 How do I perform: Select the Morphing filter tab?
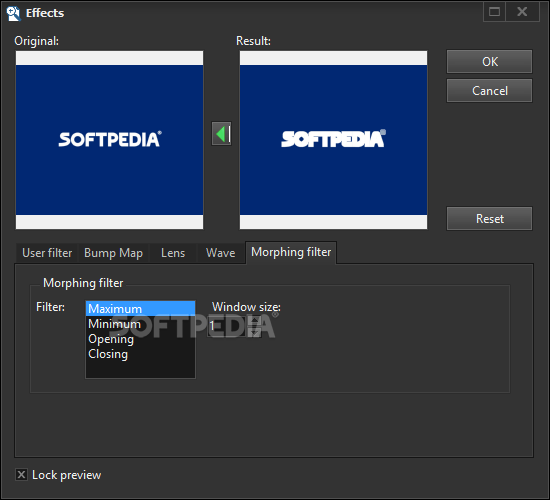tap(291, 252)
